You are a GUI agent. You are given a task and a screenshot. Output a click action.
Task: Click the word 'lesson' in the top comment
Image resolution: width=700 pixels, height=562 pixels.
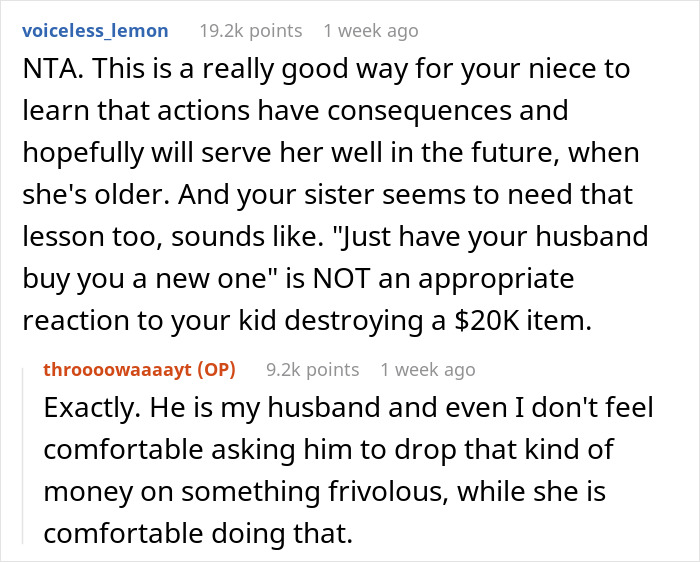[63, 237]
